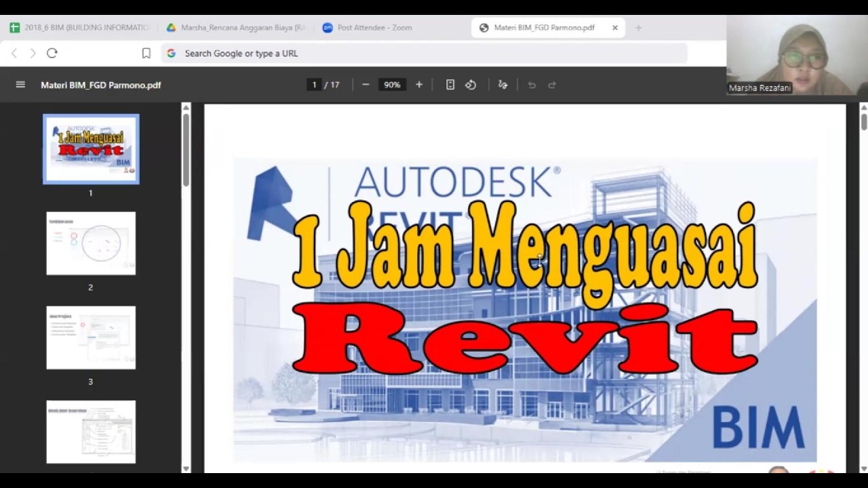Open page 3 thumbnail in sidebar

click(91, 338)
